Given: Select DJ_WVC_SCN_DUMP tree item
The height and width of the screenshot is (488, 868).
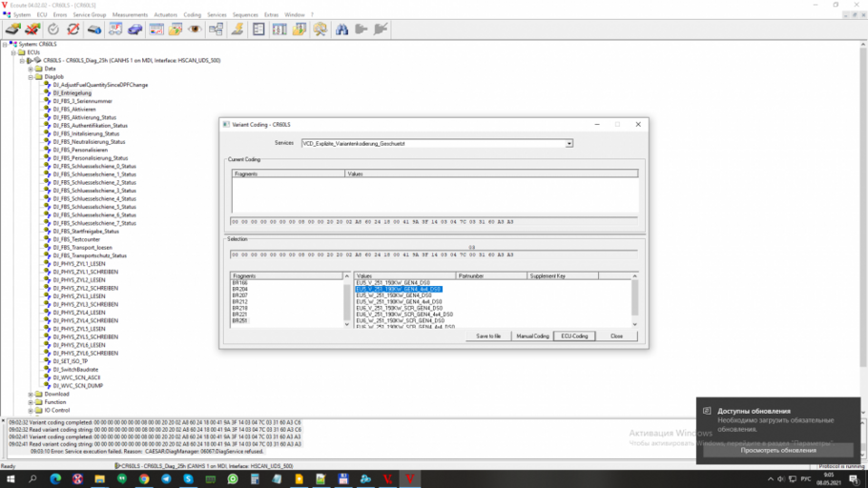Looking at the screenshot, I should pos(77,386).
